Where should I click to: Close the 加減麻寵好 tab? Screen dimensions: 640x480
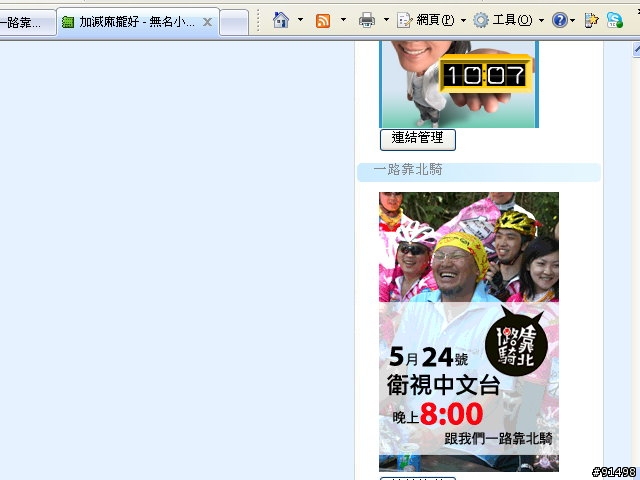coord(207,22)
